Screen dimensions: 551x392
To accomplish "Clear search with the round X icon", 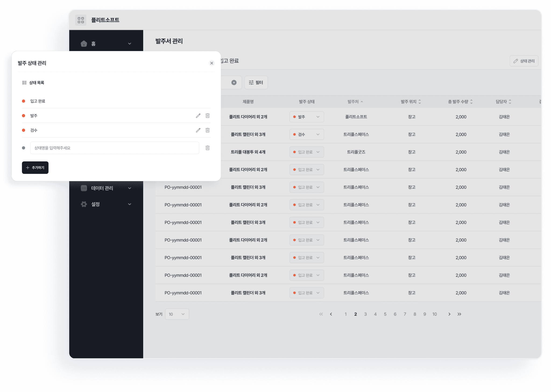I will pyautogui.click(x=234, y=83).
